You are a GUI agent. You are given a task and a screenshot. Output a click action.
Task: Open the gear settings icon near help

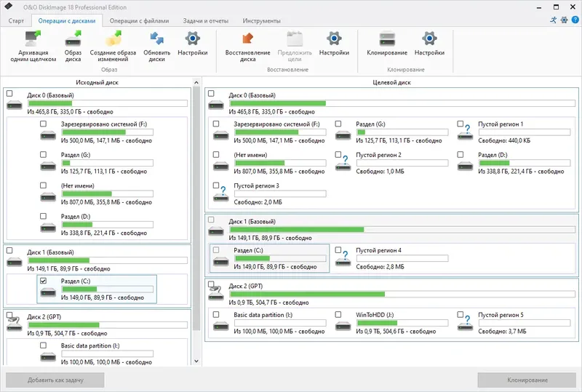point(565,20)
